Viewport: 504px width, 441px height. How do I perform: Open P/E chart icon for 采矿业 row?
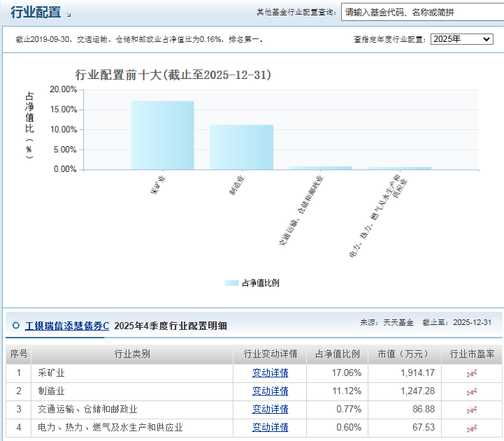tap(472, 373)
